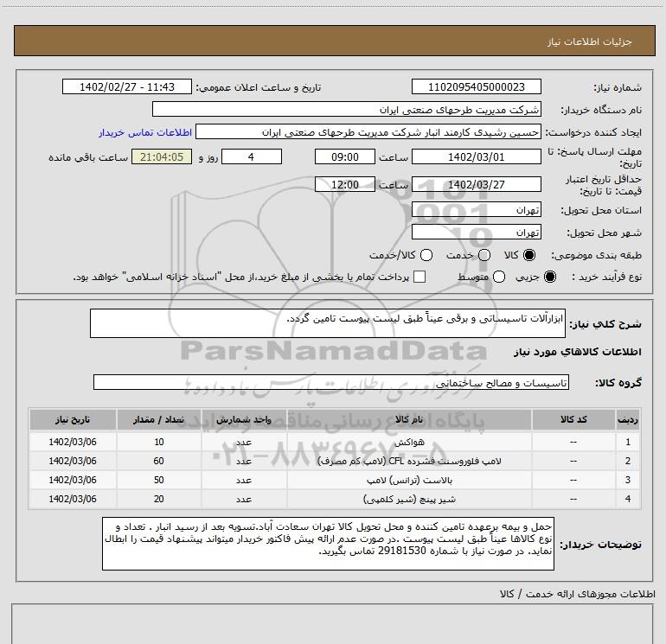Image resolution: width=666 pixels, height=644 pixels.
Task: Select the شیر پینچ (شیر کلمپی) item cell
Action: (x=409, y=499)
